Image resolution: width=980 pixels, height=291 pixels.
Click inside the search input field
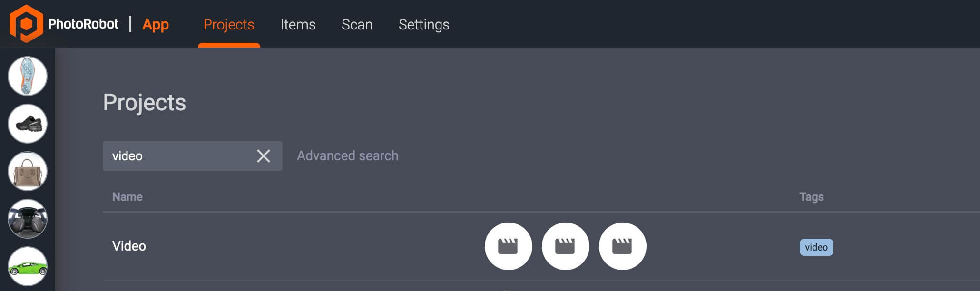coord(181,155)
